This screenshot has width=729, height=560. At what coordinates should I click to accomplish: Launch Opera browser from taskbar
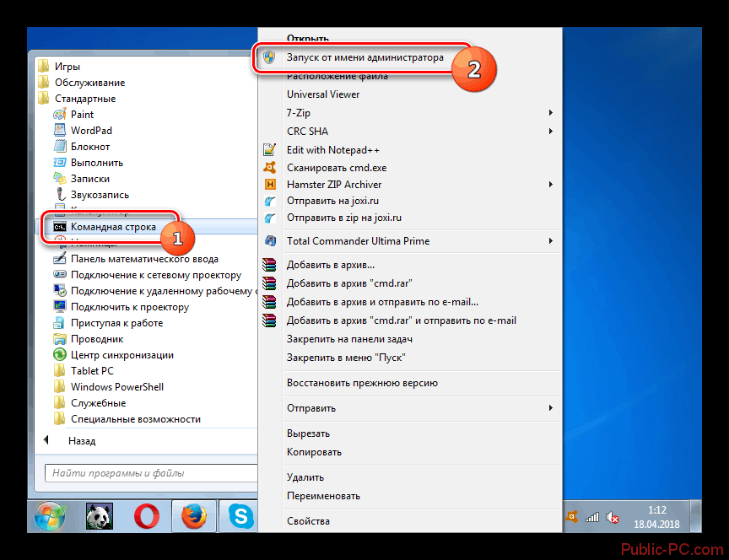(145, 515)
